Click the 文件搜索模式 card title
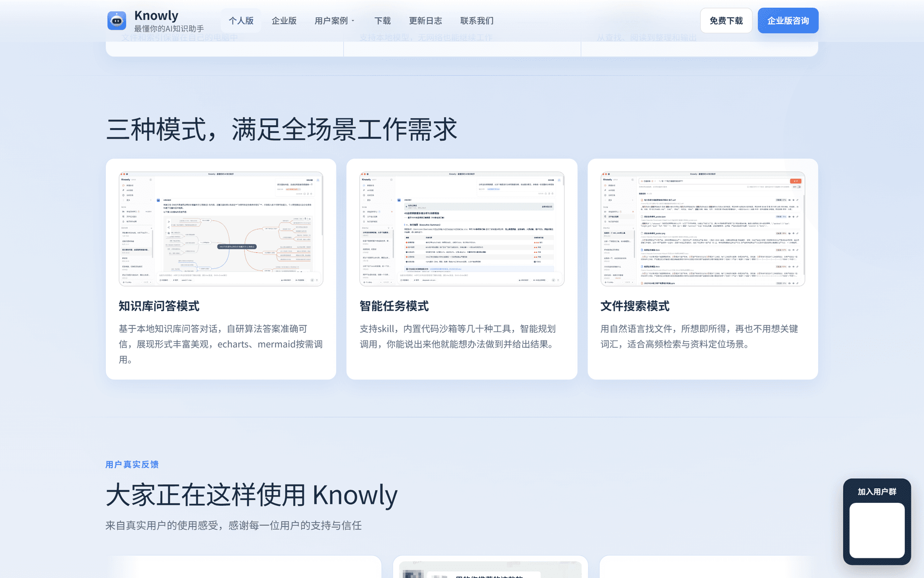Screen dimensions: 924x578 click(635, 306)
